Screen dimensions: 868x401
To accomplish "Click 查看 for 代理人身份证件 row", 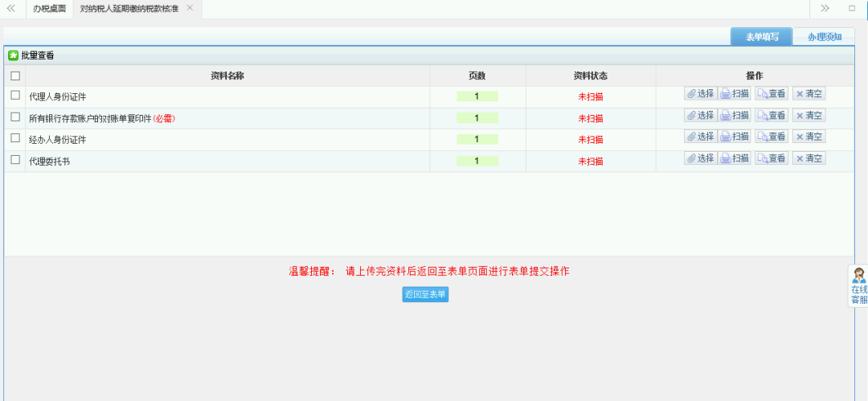I will click(x=771, y=93).
